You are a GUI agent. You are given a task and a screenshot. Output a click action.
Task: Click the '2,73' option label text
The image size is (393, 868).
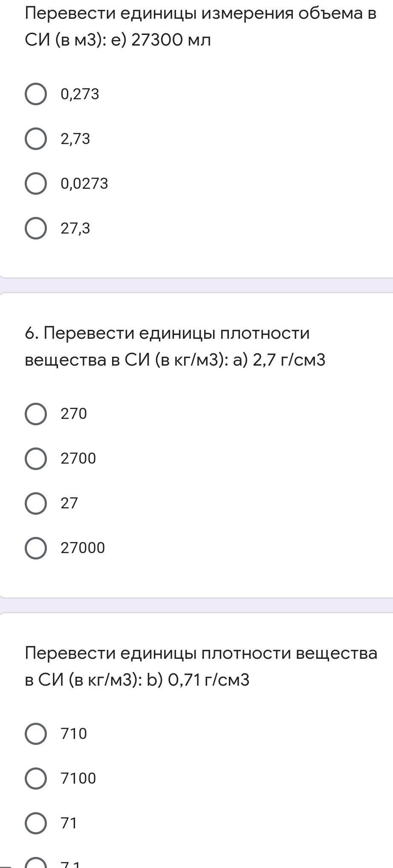[75, 139]
